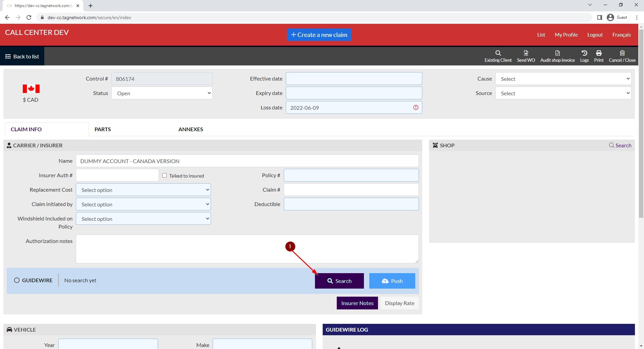Click the Canadian flag currency icon
Image resolution: width=644 pixels, height=349 pixels.
click(31, 89)
